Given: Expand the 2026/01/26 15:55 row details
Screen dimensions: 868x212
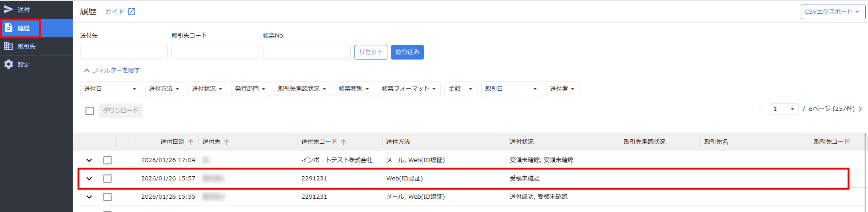Looking at the screenshot, I should [x=89, y=197].
